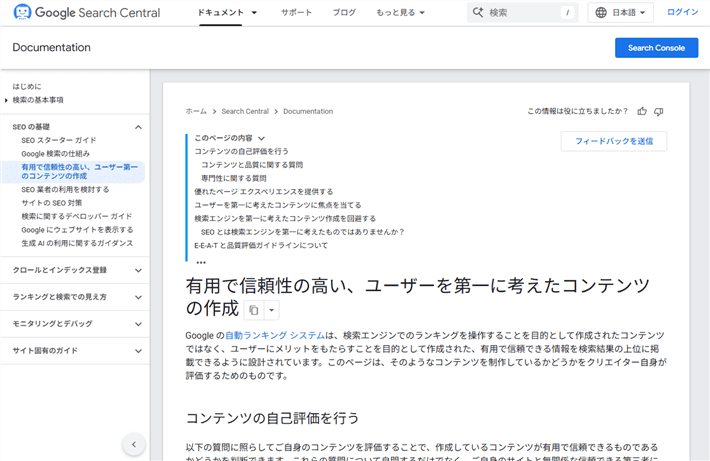Expand the モニタリングとデバッグ section

[138, 324]
